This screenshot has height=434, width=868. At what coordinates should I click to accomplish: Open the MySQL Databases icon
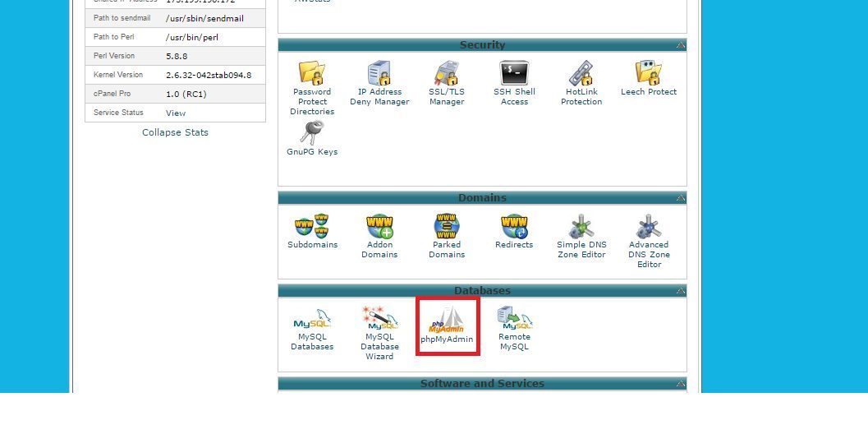click(x=312, y=319)
